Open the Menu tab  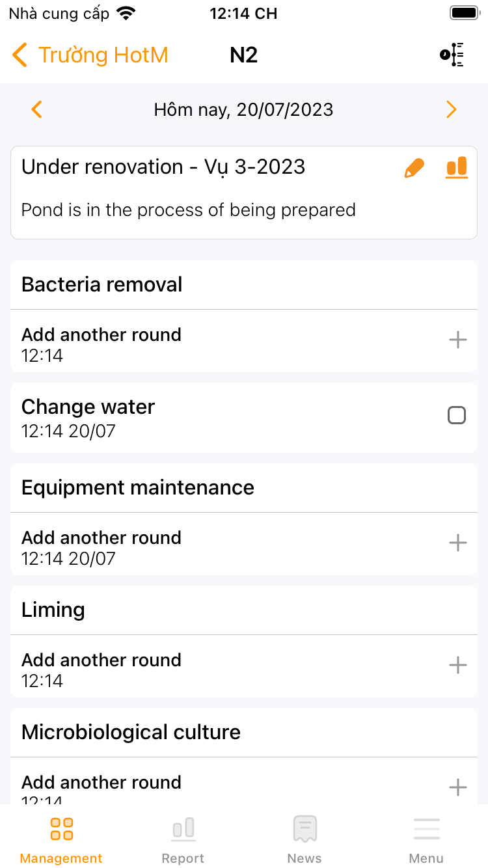pos(426,839)
